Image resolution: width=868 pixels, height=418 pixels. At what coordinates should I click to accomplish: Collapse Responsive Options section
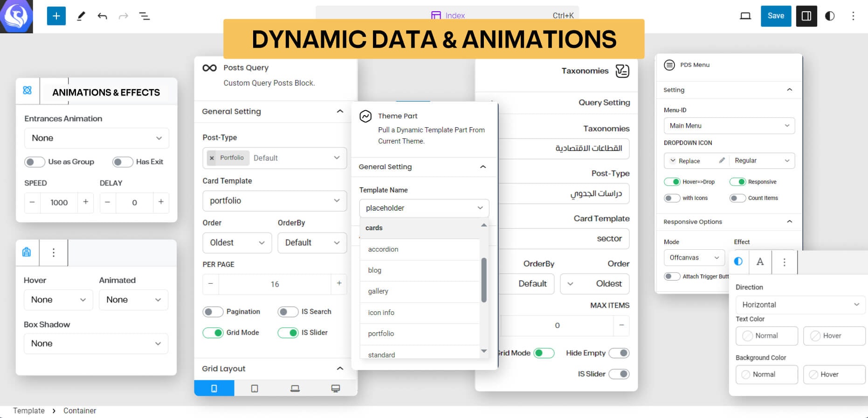coord(789,222)
